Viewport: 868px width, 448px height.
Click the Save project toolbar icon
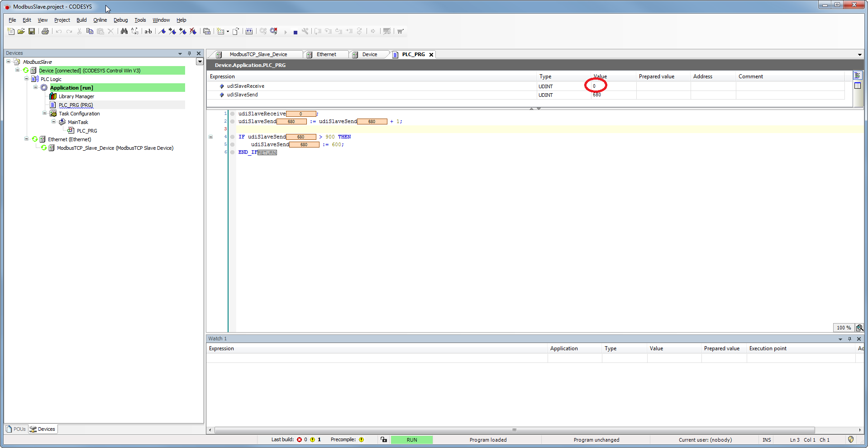tap(32, 31)
